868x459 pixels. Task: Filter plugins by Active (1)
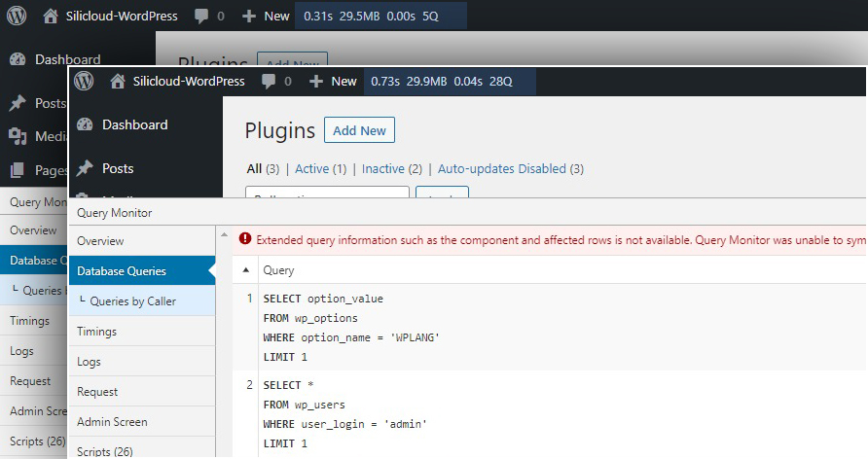[320, 168]
